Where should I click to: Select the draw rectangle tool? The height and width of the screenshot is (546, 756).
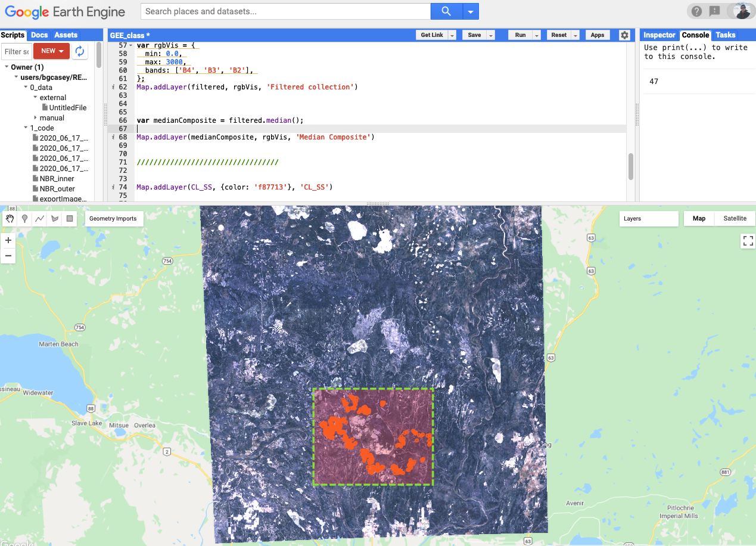click(70, 219)
